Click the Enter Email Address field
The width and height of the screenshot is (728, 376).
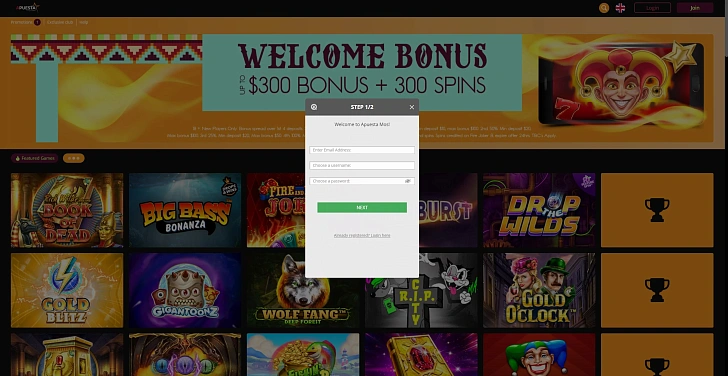coord(362,150)
